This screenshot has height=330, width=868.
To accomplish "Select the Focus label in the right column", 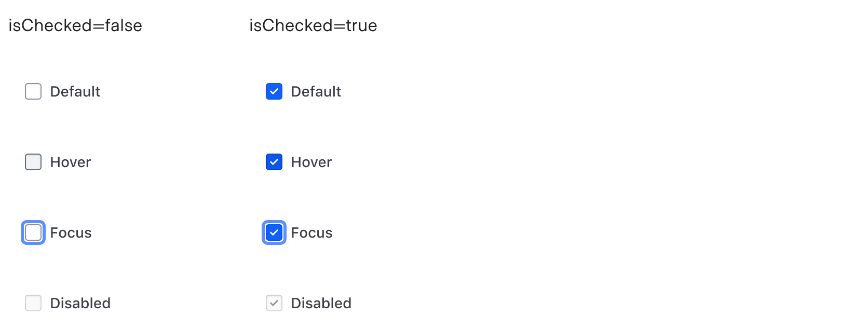I will coord(311,232).
